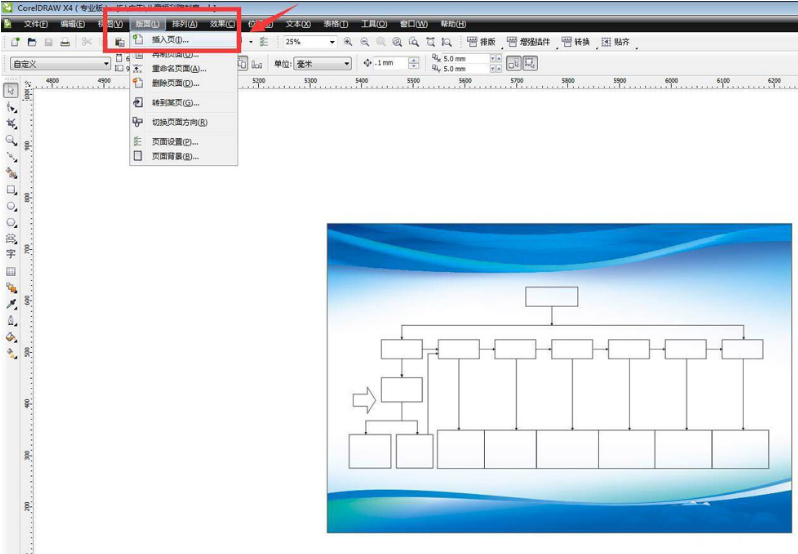Open the 窗口(W) menu

[x=414, y=24]
